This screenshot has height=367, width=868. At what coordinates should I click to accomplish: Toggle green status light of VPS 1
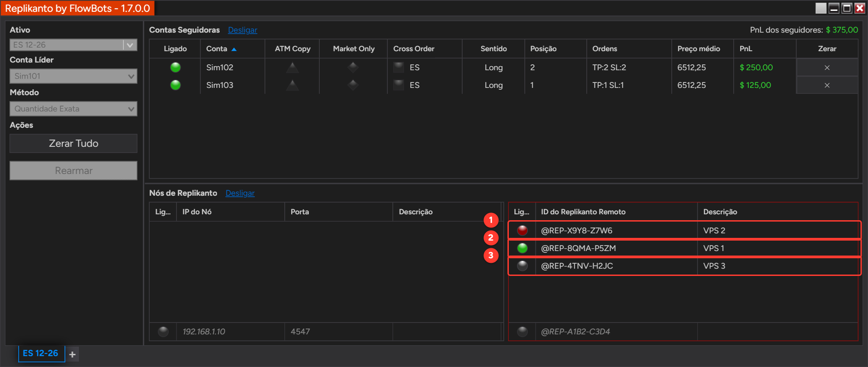pos(522,248)
